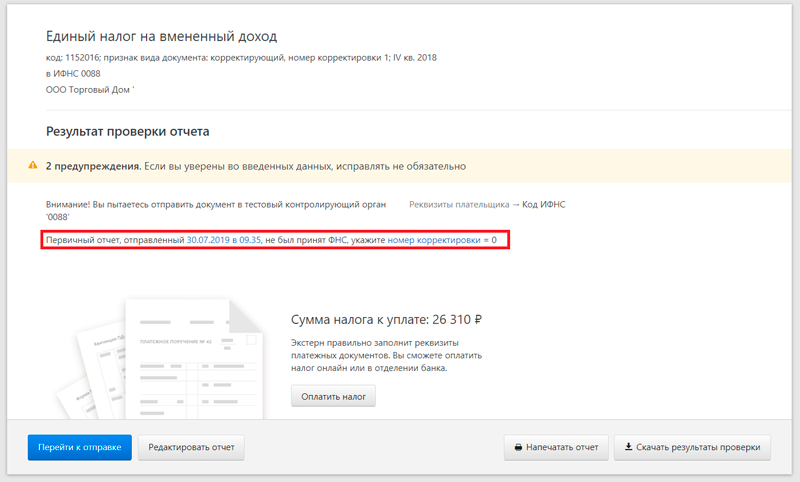The height and width of the screenshot is (482, 800).
Task: Open 'Реквизиты плательщика' field reference
Action: 459,204
